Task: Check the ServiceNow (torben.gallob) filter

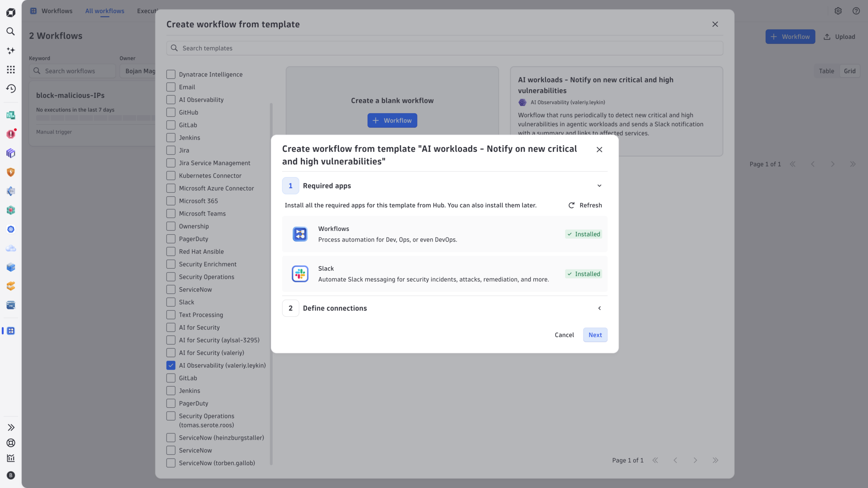Action: click(171, 463)
